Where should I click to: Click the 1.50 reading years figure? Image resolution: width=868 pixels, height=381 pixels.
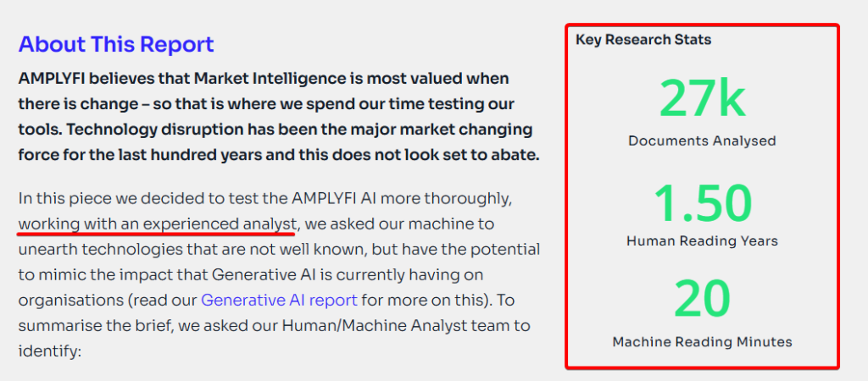coord(702,203)
